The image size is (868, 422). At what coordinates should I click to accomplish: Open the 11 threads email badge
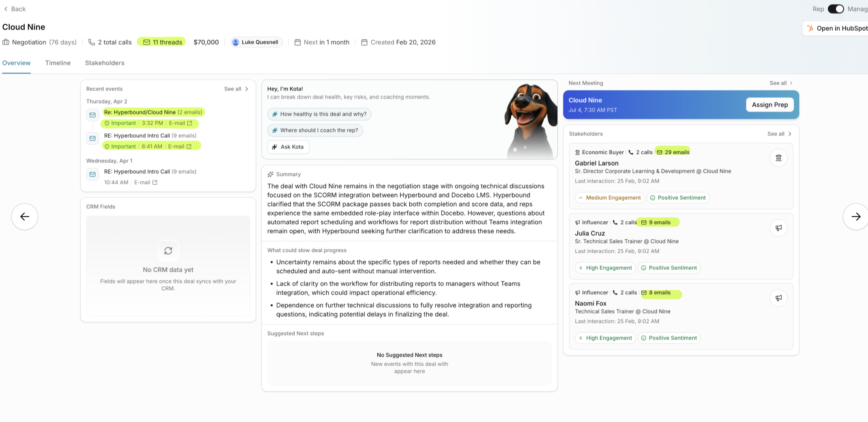162,42
